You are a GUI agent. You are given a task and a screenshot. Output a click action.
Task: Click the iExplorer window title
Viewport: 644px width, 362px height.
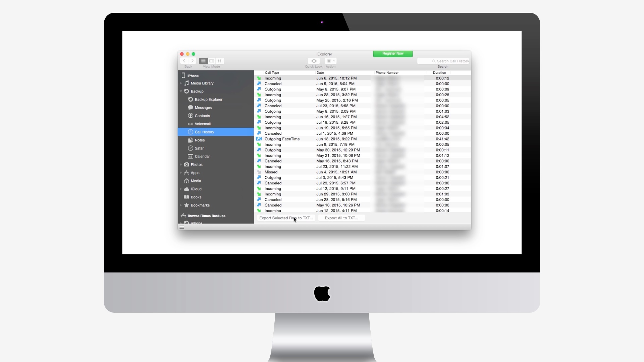pos(324,54)
